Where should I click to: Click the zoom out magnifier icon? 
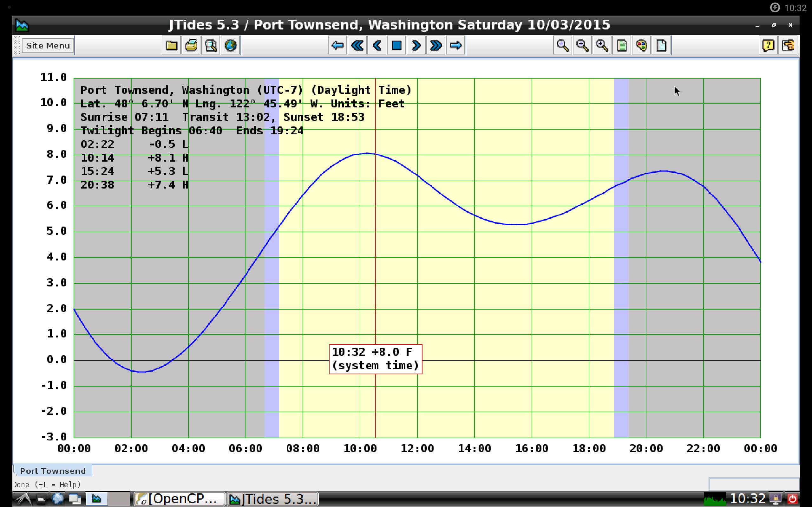(x=582, y=45)
